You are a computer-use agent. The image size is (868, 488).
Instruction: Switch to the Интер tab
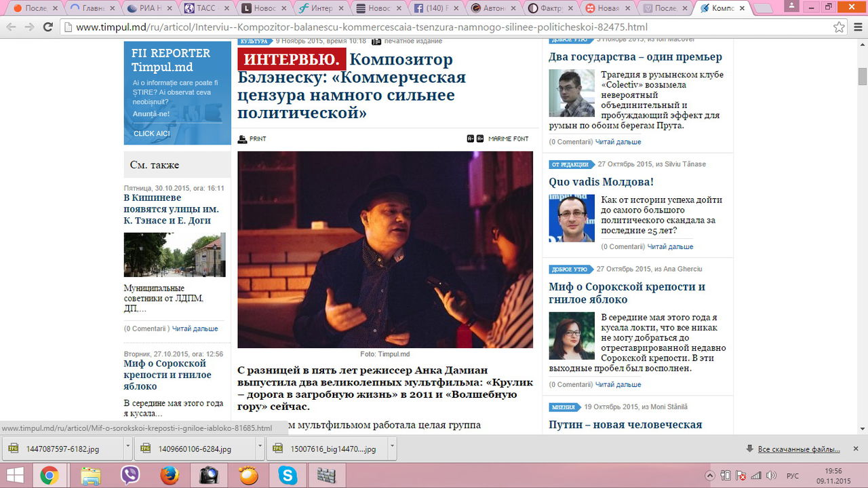point(322,9)
